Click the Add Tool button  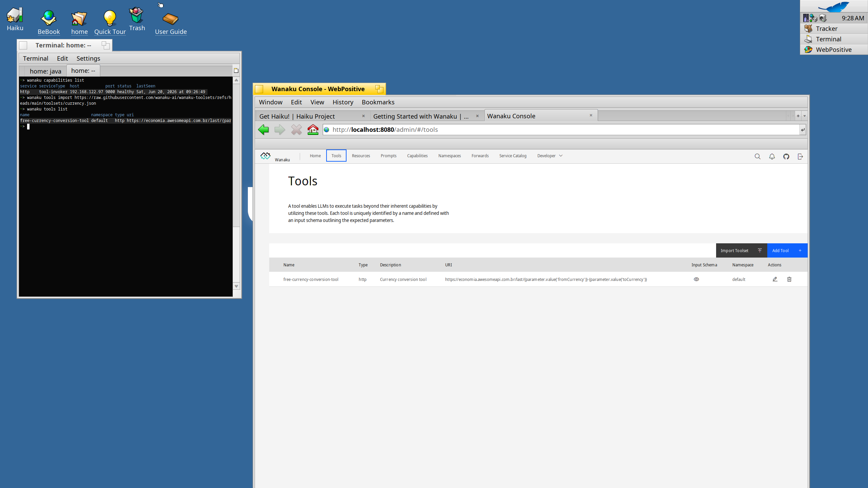[x=787, y=250]
